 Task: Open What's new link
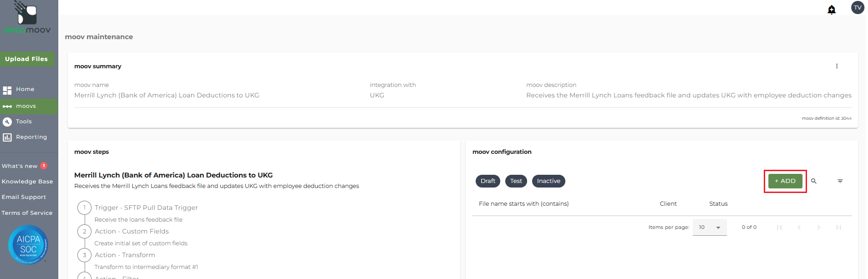click(x=20, y=166)
